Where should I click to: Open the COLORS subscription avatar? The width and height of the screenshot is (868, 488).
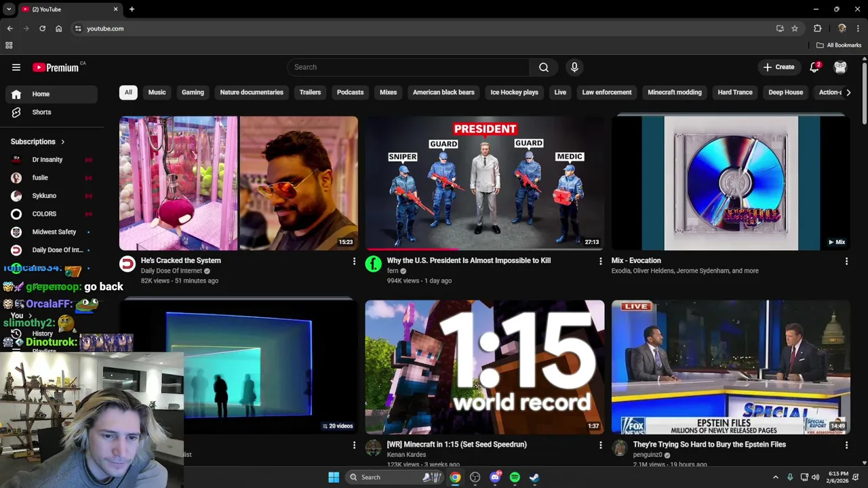(16, 213)
